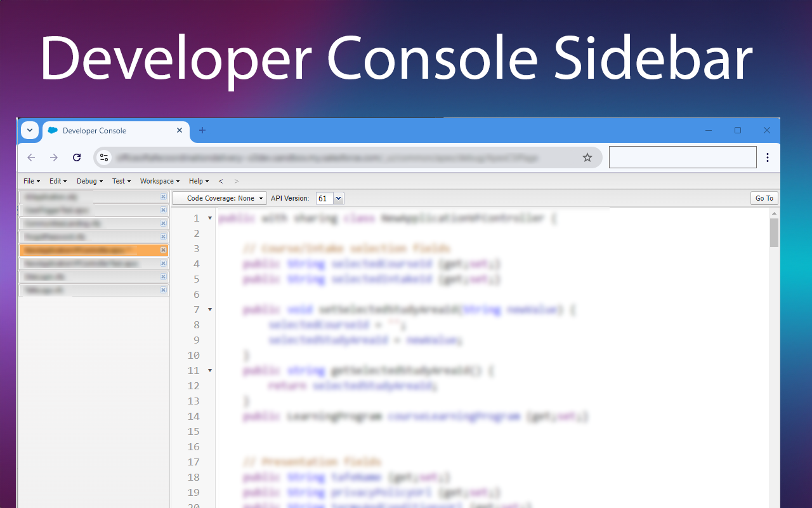Bookmark the page with the star icon

pos(587,157)
